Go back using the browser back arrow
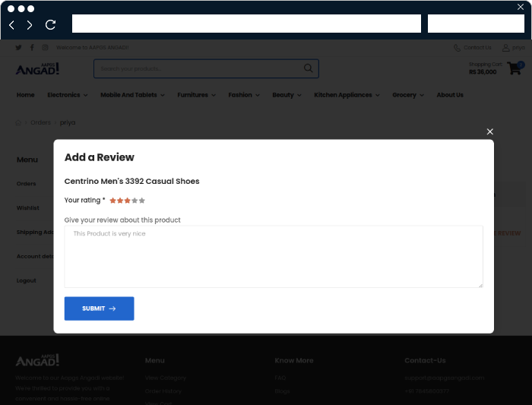The height and width of the screenshot is (405, 532). click(12, 25)
